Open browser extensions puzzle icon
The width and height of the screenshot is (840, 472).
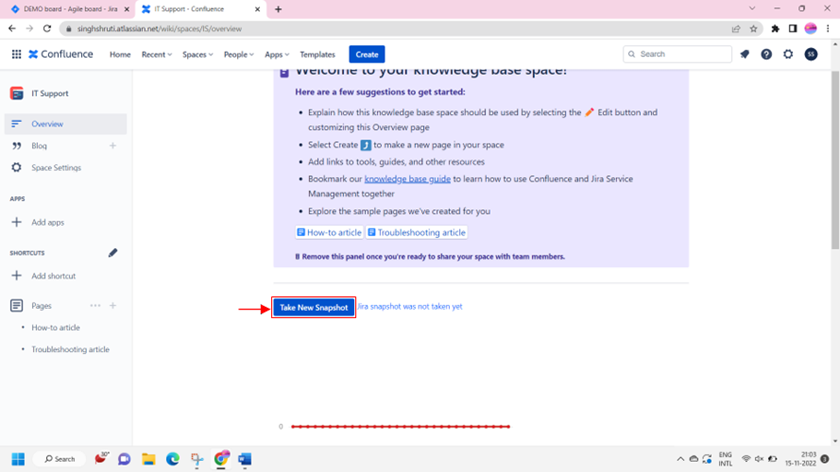[775, 29]
